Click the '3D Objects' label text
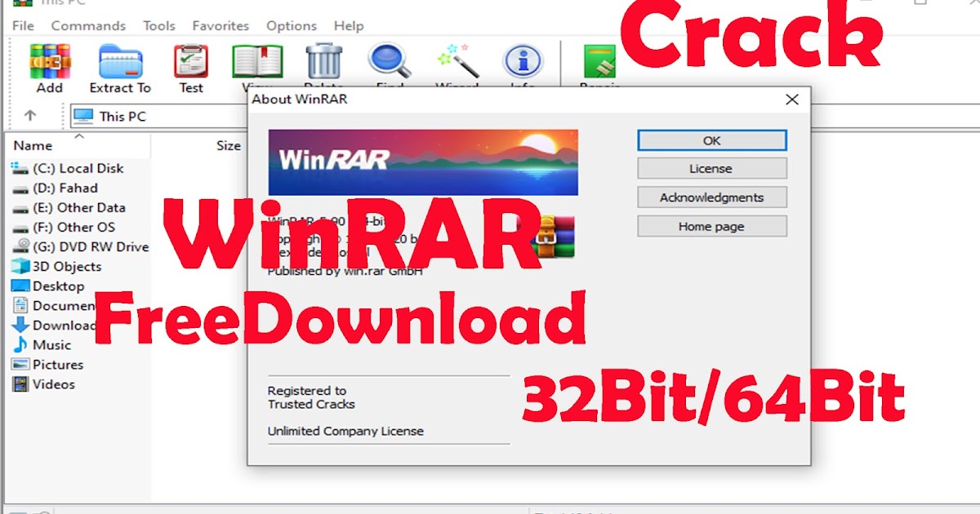 click(67, 266)
